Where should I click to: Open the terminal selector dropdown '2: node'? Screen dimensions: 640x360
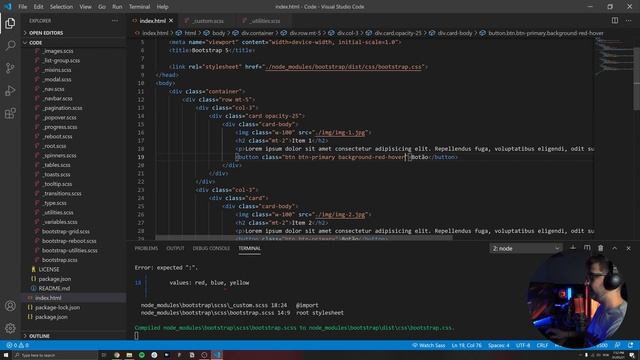tap(526, 248)
